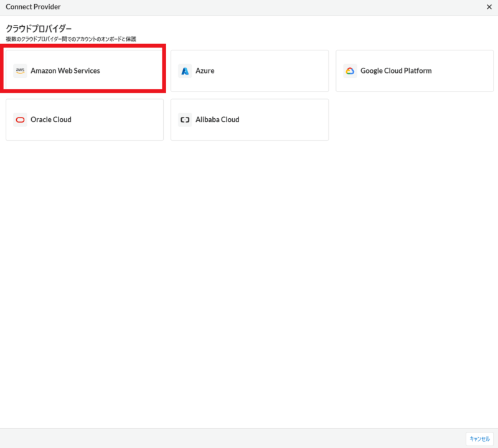Viewport: 498px width, 448px height.
Task: Select the Azure provider card
Action: (x=249, y=70)
